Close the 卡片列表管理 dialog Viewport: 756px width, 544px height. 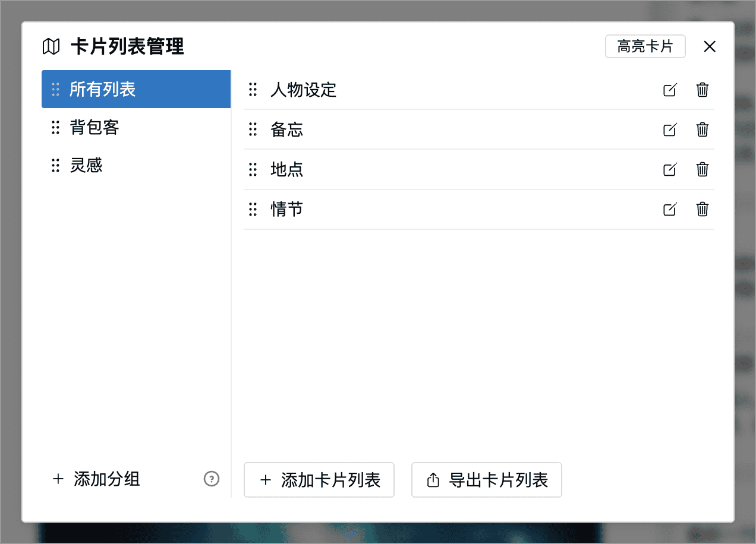(x=710, y=46)
